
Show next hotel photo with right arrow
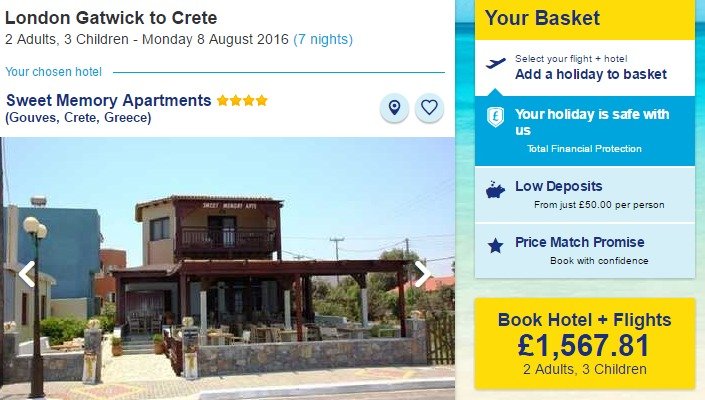point(423,274)
